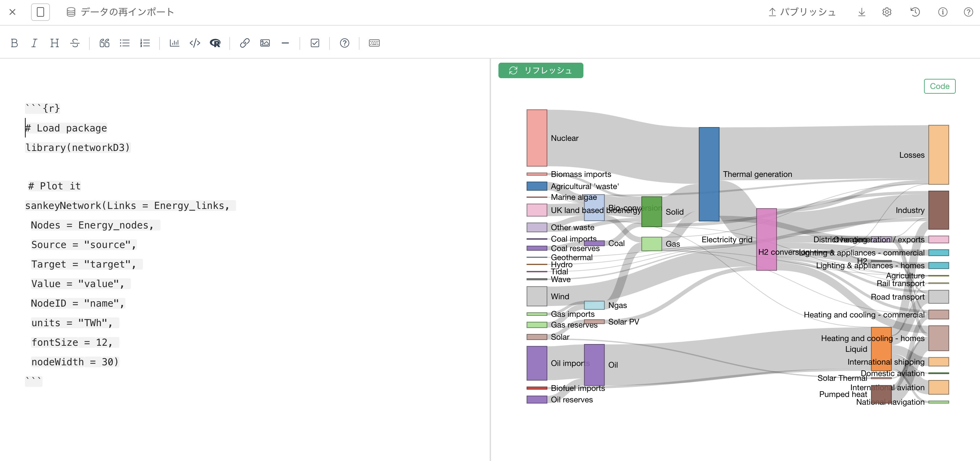
Task: Apply strikethrough formatting
Action: [75, 43]
